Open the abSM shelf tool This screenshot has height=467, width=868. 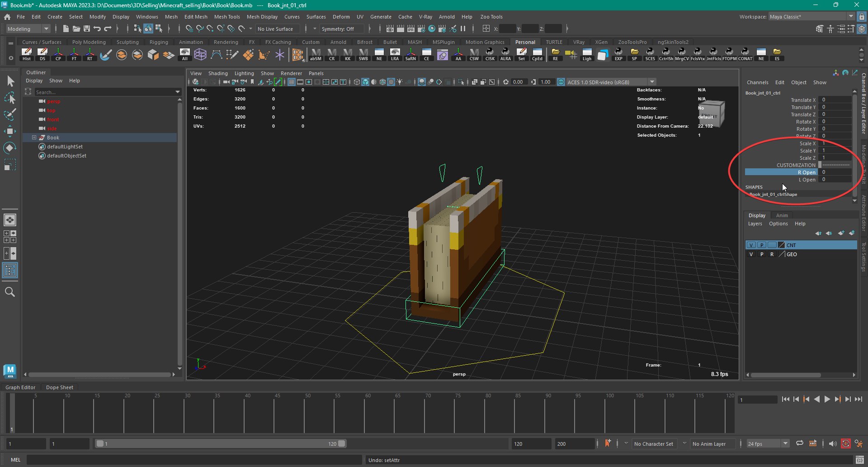(x=316, y=55)
